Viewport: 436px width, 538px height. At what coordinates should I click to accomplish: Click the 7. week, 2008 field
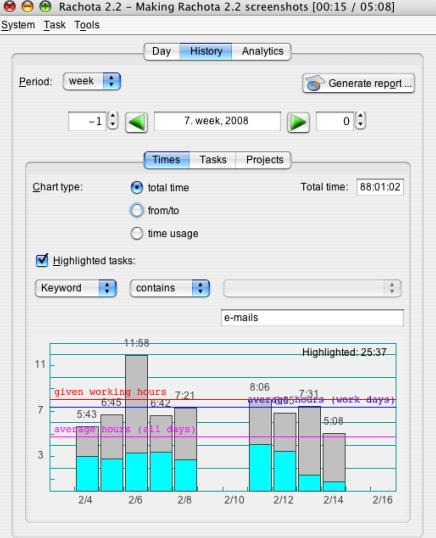click(x=217, y=121)
